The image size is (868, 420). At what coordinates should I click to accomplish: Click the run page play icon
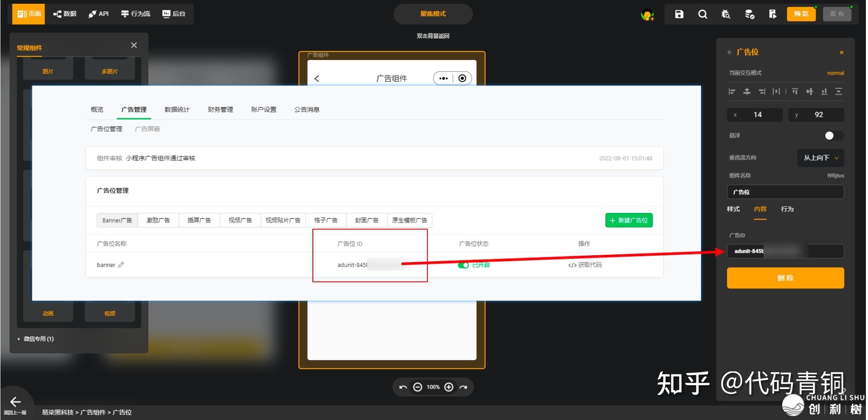[772, 14]
